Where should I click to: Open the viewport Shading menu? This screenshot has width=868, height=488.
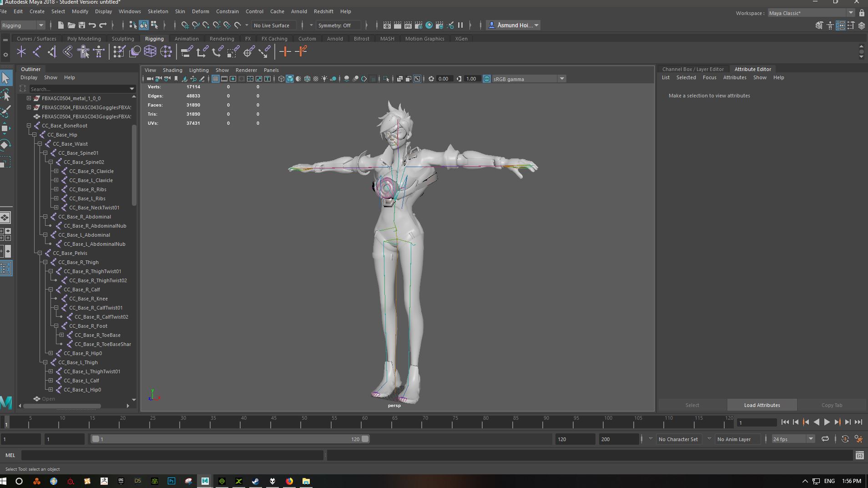click(x=172, y=70)
